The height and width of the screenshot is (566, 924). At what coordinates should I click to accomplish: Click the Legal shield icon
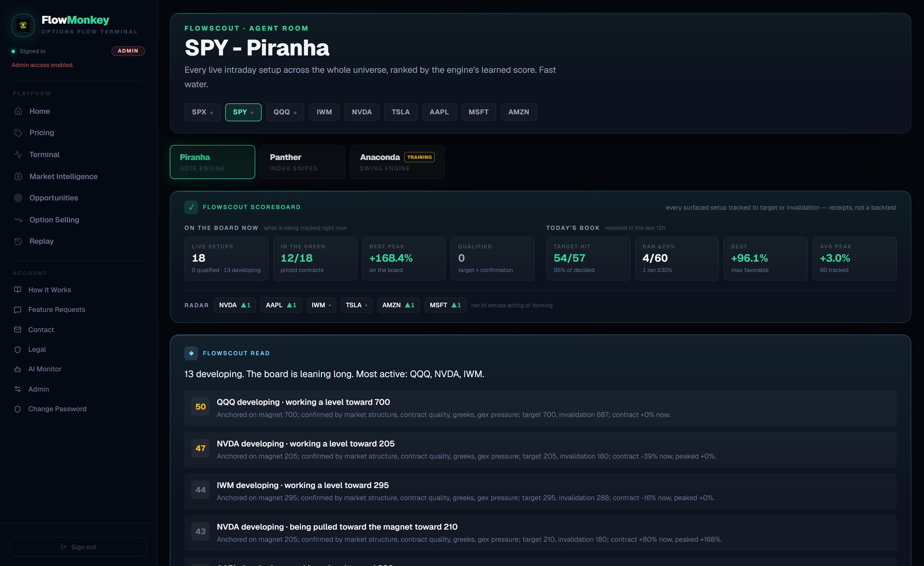18,350
